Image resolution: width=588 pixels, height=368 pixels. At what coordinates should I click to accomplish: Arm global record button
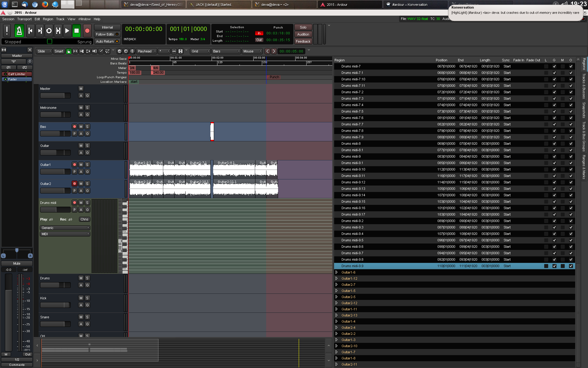(87, 31)
